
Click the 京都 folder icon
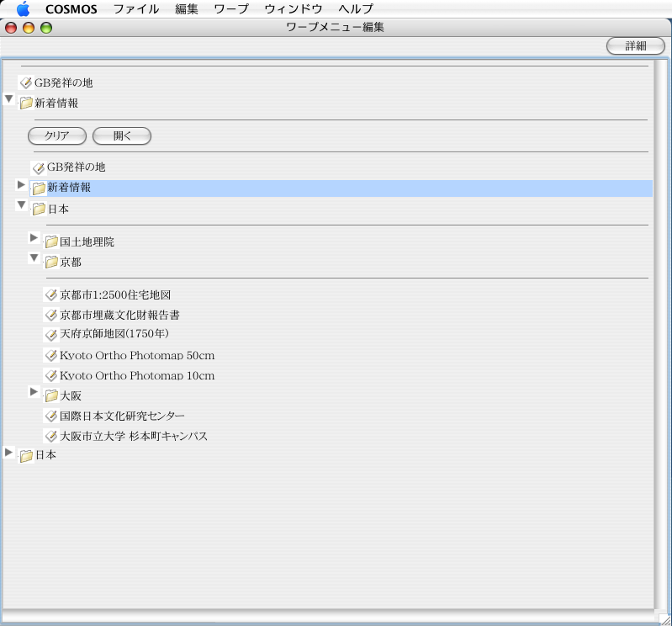(51, 262)
